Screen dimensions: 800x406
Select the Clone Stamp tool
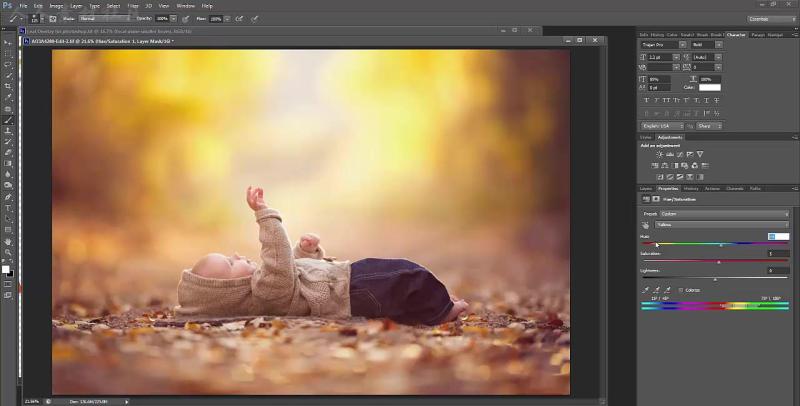(8, 131)
